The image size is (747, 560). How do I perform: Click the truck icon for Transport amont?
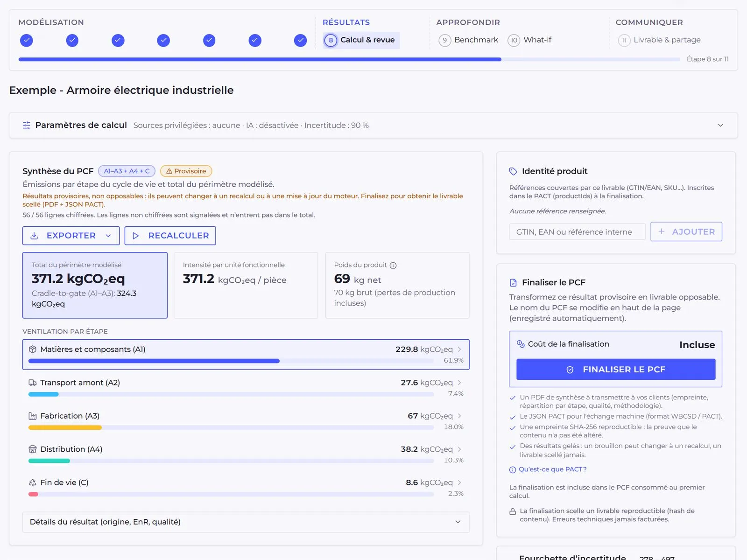[33, 383]
